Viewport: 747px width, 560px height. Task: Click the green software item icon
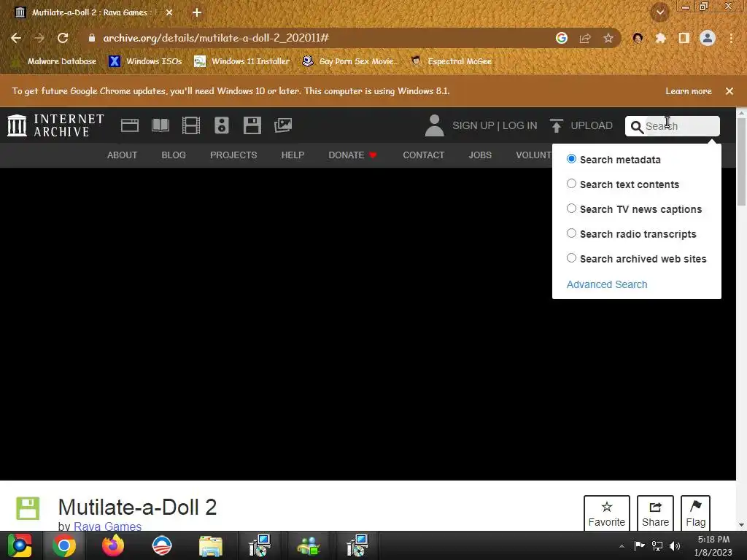point(28,508)
